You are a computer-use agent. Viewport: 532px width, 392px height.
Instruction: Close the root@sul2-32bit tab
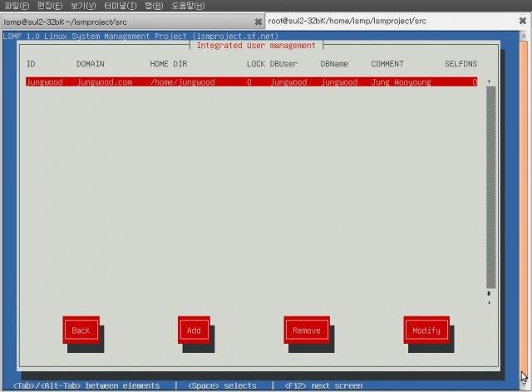pos(523,21)
